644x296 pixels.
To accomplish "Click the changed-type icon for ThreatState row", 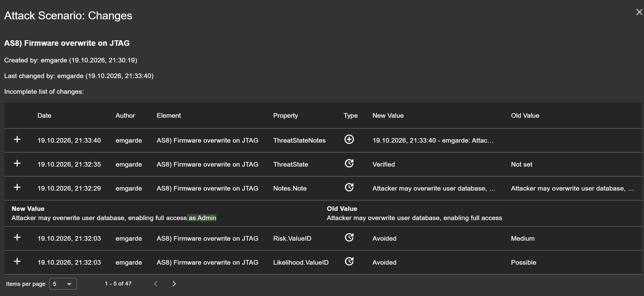I will (x=349, y=164).
